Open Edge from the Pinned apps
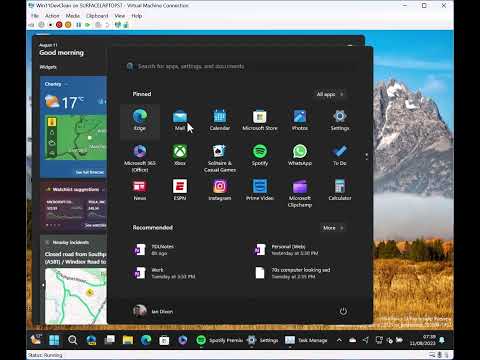This screenshot has height=360, width=480. [140, 121]
